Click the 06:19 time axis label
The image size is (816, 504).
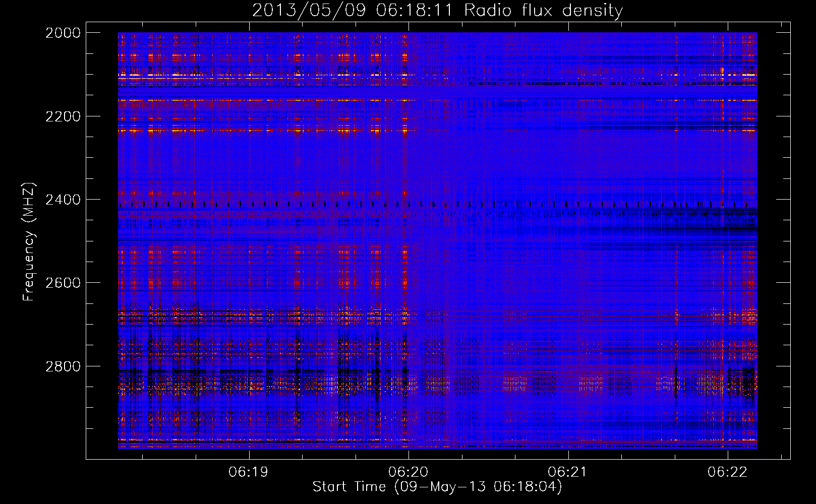pyautogui.click(x=248, y=472)
